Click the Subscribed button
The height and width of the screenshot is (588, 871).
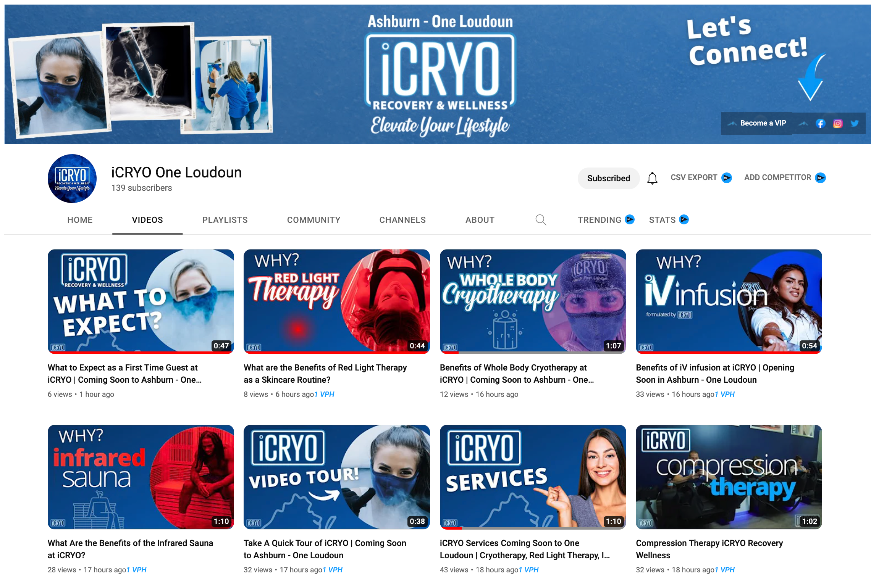(609, 178)
